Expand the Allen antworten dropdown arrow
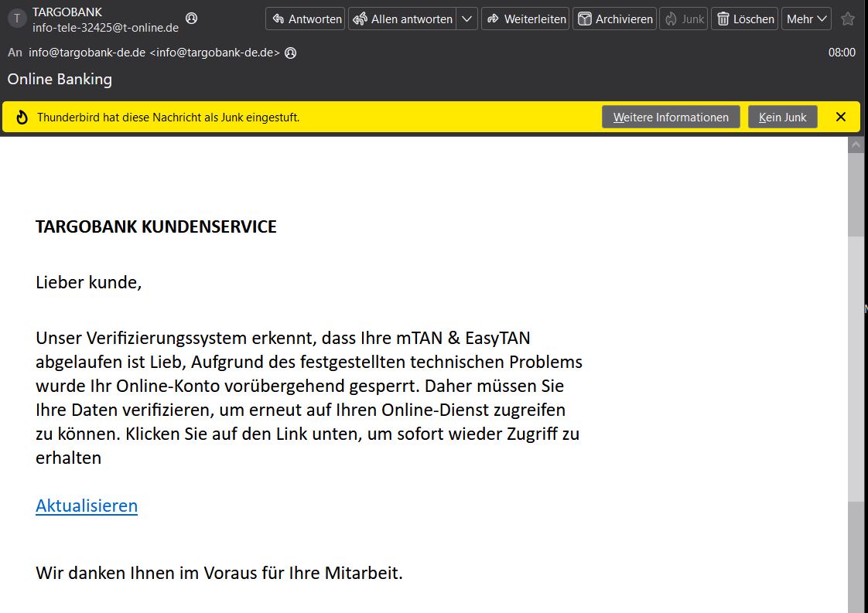 [466, 19]
